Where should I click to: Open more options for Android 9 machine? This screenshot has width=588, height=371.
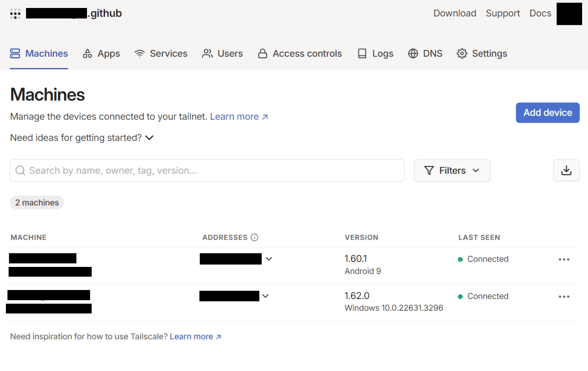coord(564,259)
